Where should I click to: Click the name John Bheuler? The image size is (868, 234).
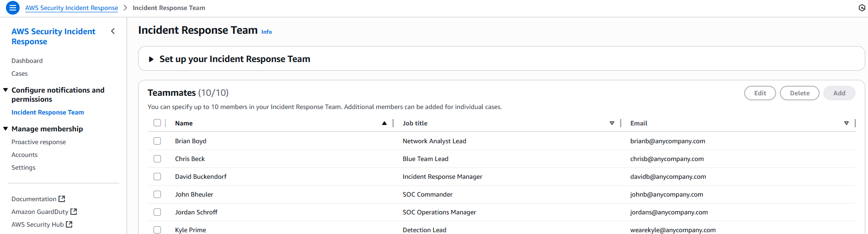pos(194,194)
